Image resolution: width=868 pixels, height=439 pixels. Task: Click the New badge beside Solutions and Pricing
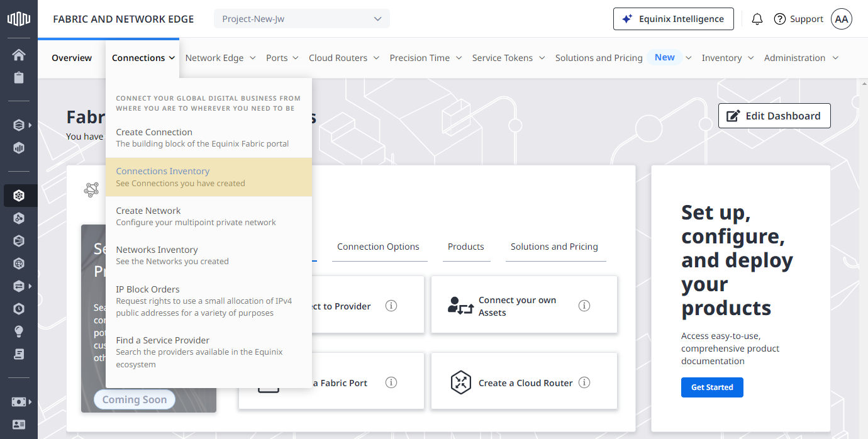click(x=664, y=57)
